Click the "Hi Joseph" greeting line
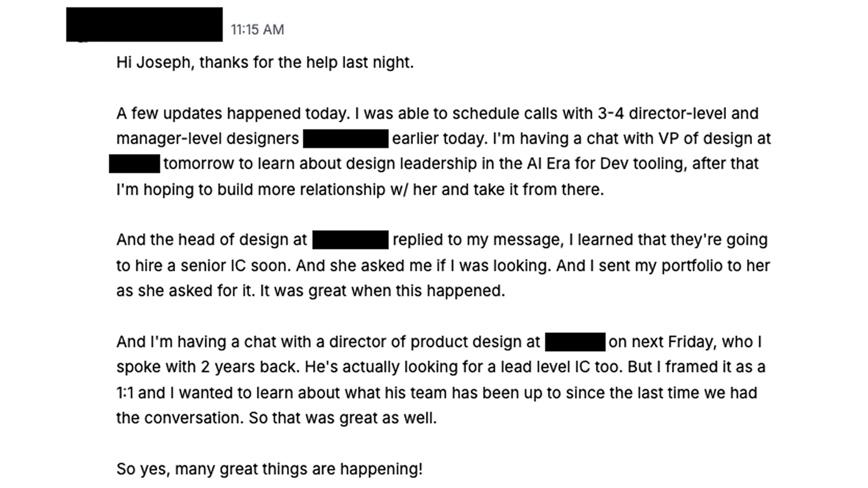This screenshot has height=488, width=868. [265, 62]
